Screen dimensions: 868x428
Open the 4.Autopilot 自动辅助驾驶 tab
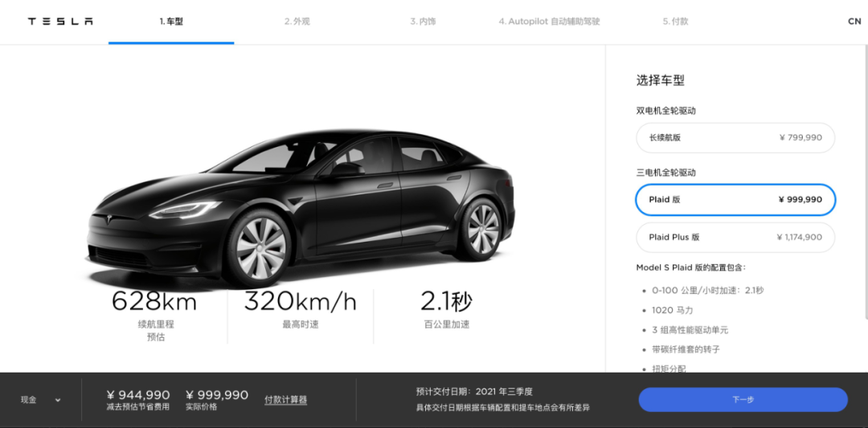click(549, 22)
